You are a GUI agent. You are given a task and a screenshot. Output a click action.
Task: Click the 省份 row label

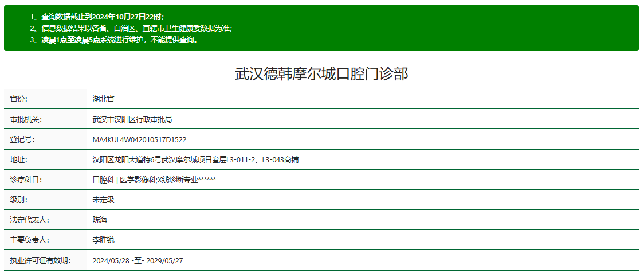(19, 99)
